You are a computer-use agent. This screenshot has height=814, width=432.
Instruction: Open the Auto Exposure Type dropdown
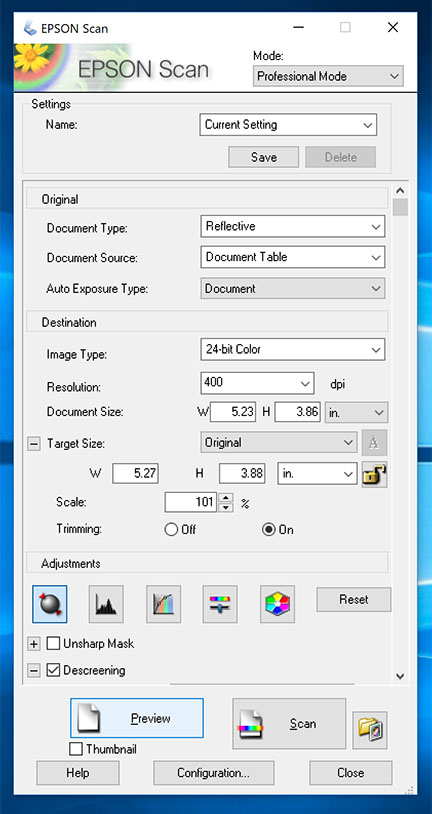click(x=293, y=289)
